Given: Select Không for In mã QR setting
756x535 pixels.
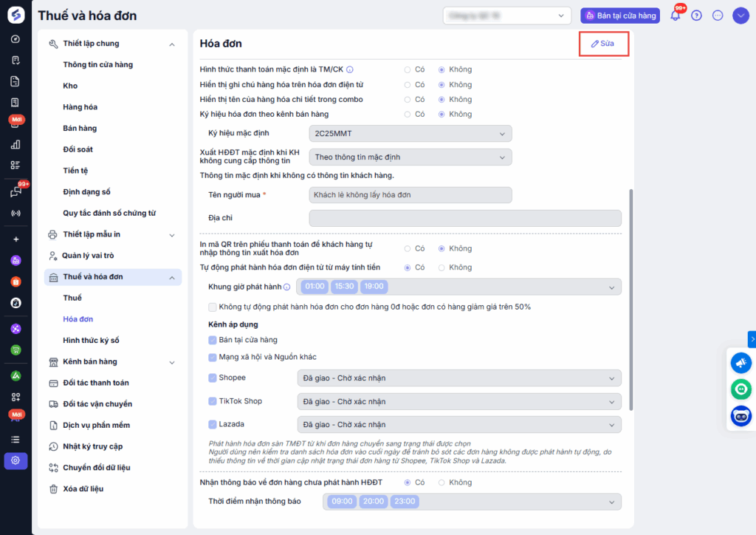Looking at the screenshot, I should point(441,249).
